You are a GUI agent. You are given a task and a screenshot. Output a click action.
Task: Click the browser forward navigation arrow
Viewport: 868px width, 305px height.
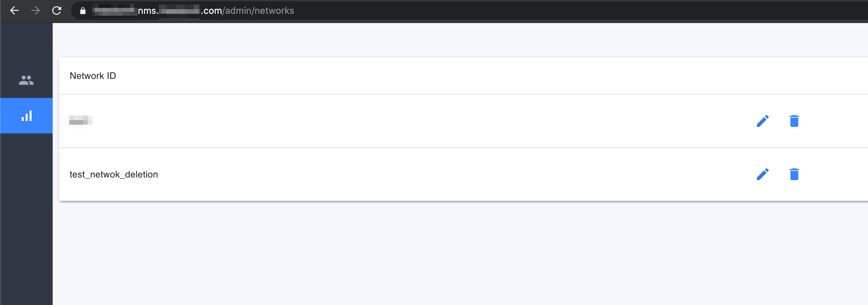[x=35, y=11]
